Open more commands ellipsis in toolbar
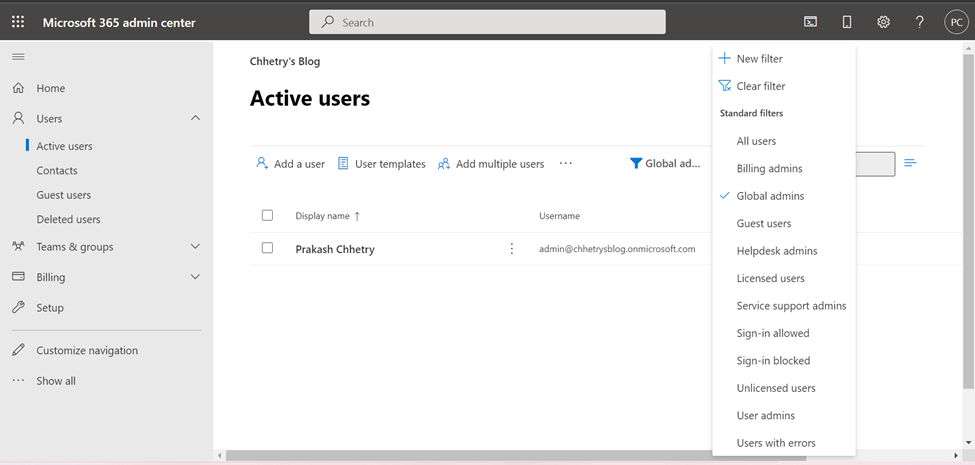 click(x=565, y=163)
